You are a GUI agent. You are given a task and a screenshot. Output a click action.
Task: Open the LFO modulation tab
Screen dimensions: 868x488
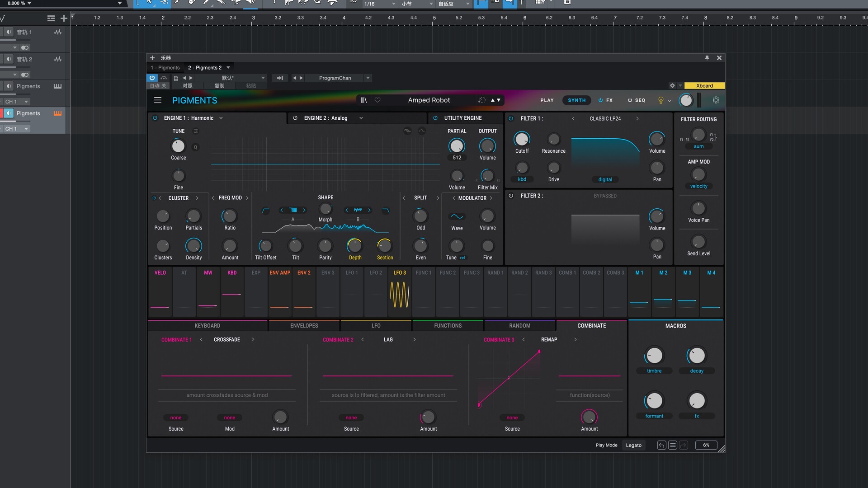click(x=376, y=326)
